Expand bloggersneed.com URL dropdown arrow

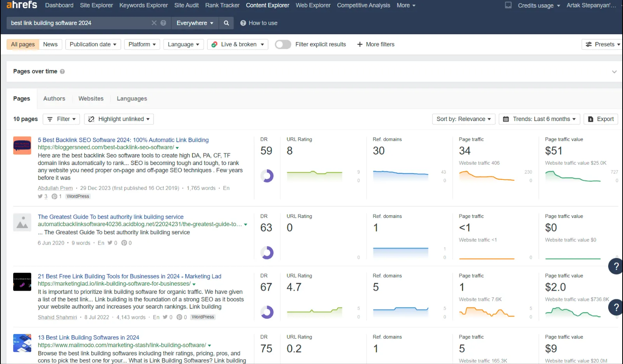177,148
